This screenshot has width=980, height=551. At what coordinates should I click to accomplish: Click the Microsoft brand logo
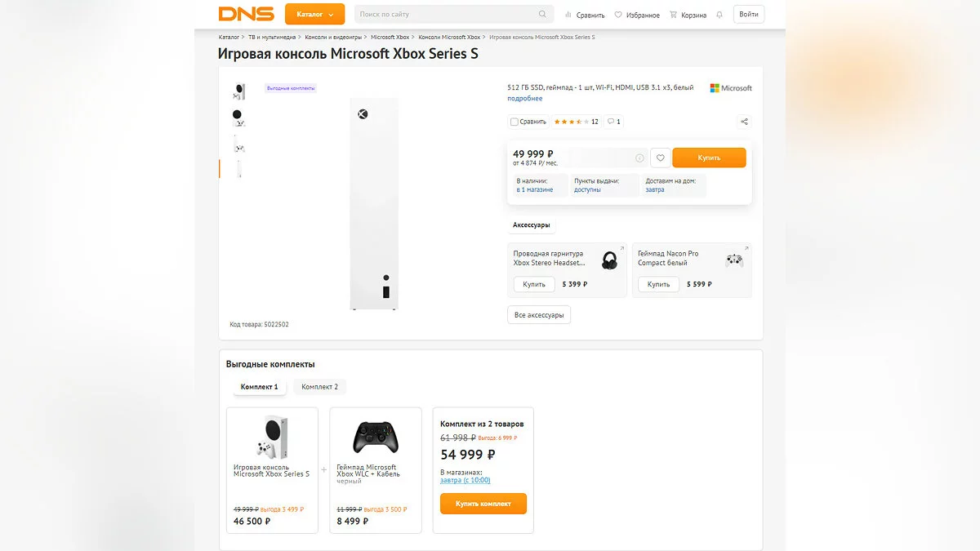coord(730,88)
